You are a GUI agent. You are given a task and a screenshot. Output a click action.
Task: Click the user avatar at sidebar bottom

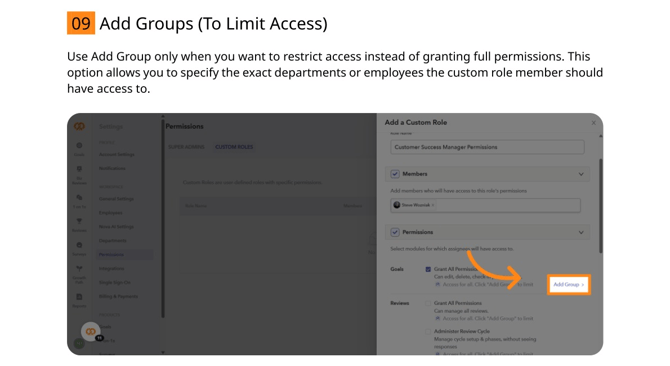click(79, 343)
